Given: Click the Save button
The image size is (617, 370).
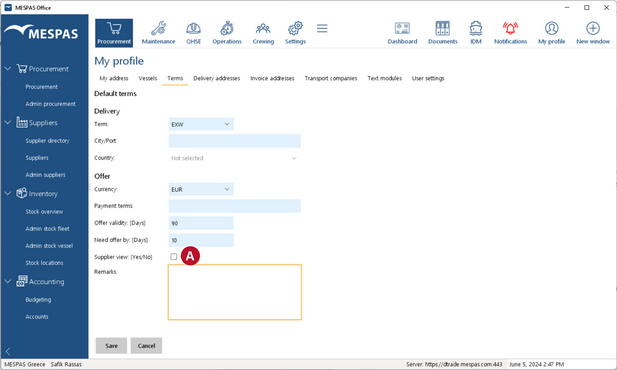Looking at the screenshot, I should [111, 346].
